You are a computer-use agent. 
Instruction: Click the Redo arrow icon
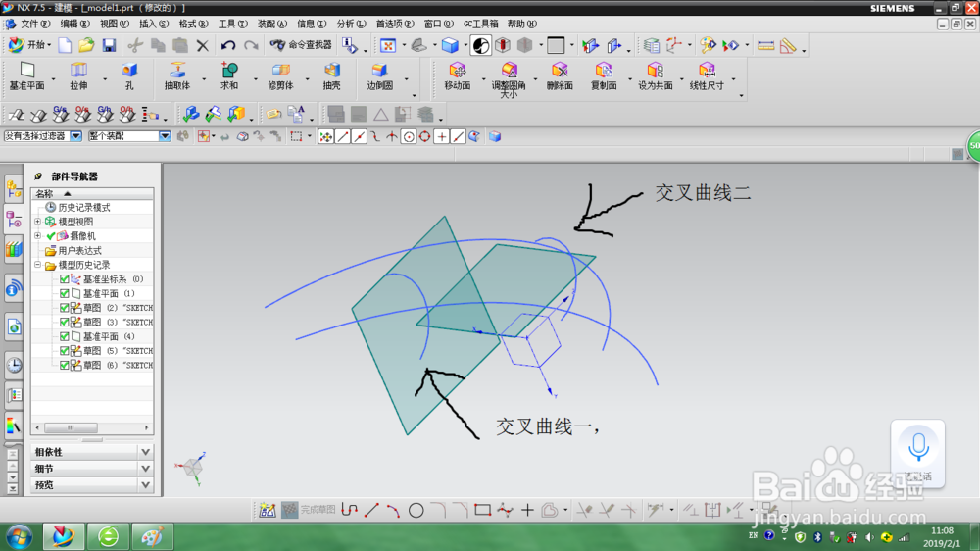tap(251, 45)
